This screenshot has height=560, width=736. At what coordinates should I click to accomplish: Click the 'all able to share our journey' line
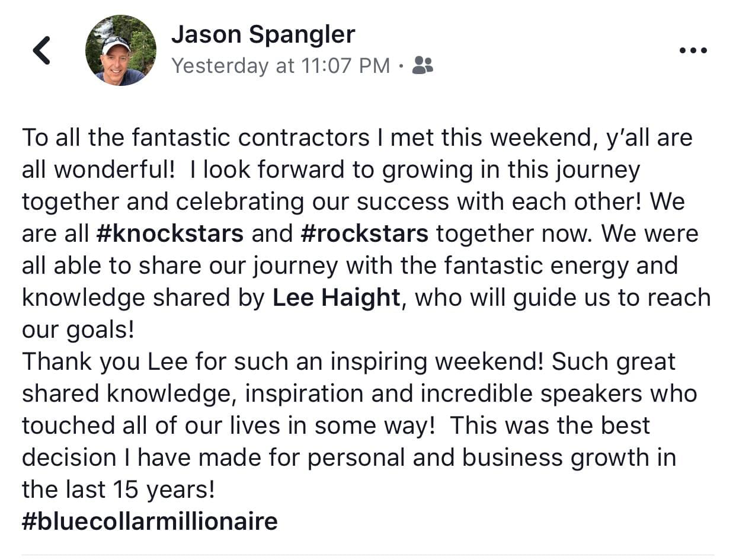[x=350, y=265]
